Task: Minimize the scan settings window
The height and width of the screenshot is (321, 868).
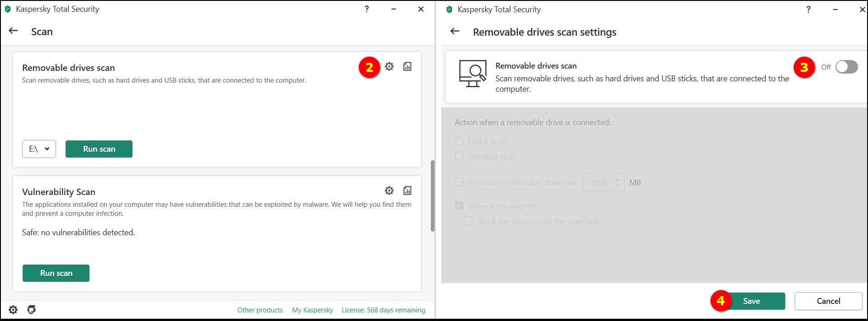Action: 835,9
